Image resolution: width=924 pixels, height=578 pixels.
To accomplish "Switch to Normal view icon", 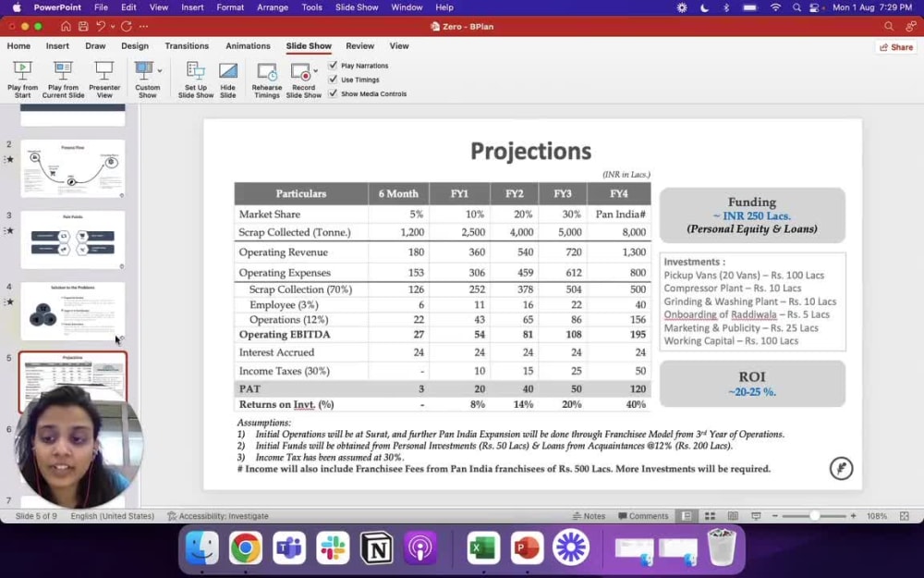I will click(687, 516).
